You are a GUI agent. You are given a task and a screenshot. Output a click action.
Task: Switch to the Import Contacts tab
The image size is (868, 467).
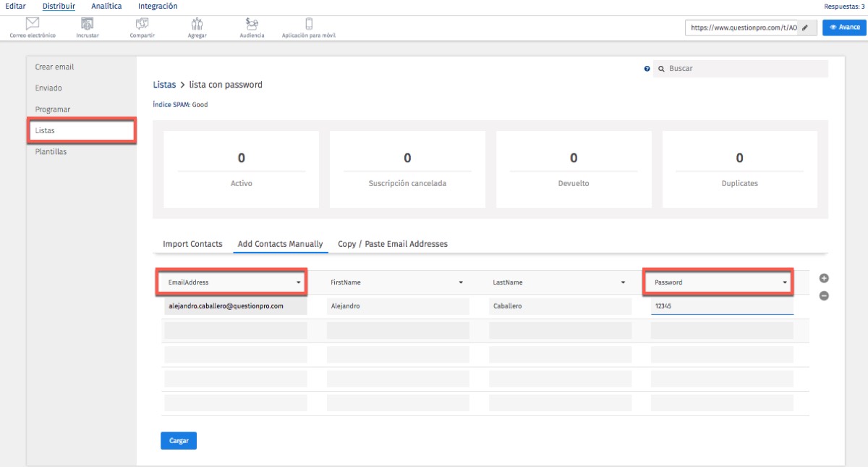coord(192,244)
